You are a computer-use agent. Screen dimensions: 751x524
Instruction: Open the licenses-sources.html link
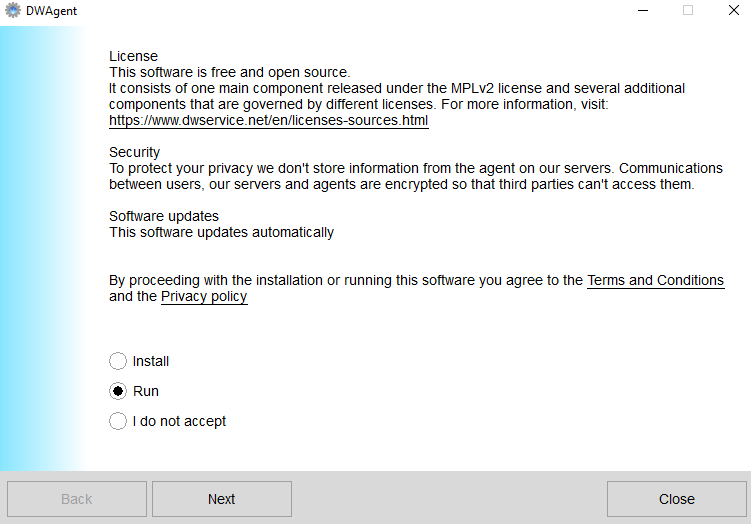tap(269, 120)
